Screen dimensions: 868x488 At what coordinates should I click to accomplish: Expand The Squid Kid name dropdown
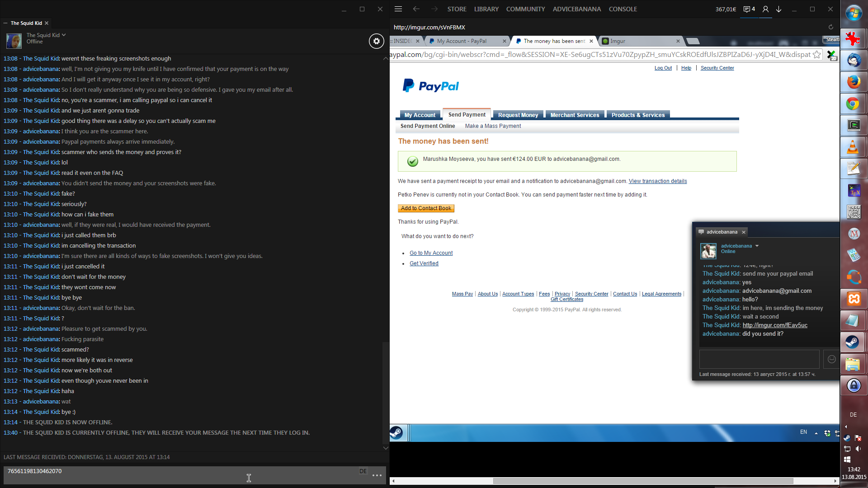click(x=64, y=35)
